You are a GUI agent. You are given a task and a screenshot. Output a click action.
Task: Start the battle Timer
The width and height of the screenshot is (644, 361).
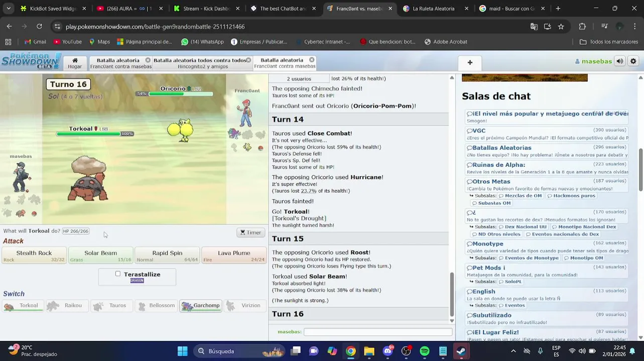click(x=250, y=233)
